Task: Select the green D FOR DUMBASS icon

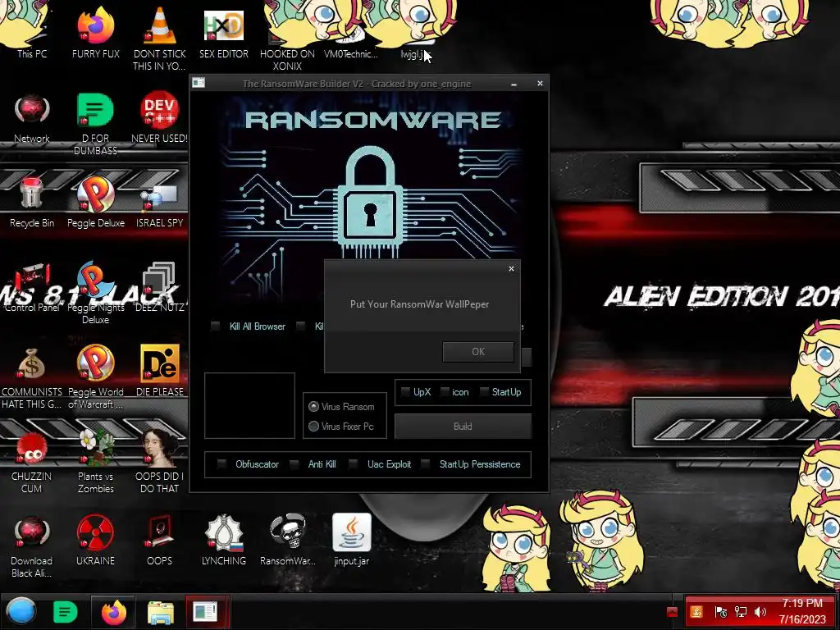Action: (x=95, y=123)
